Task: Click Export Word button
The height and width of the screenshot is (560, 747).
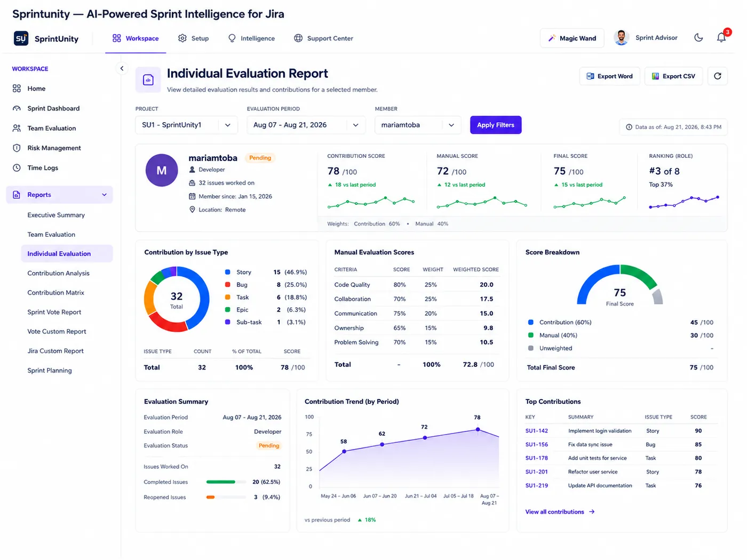Action: click(609, 76)
